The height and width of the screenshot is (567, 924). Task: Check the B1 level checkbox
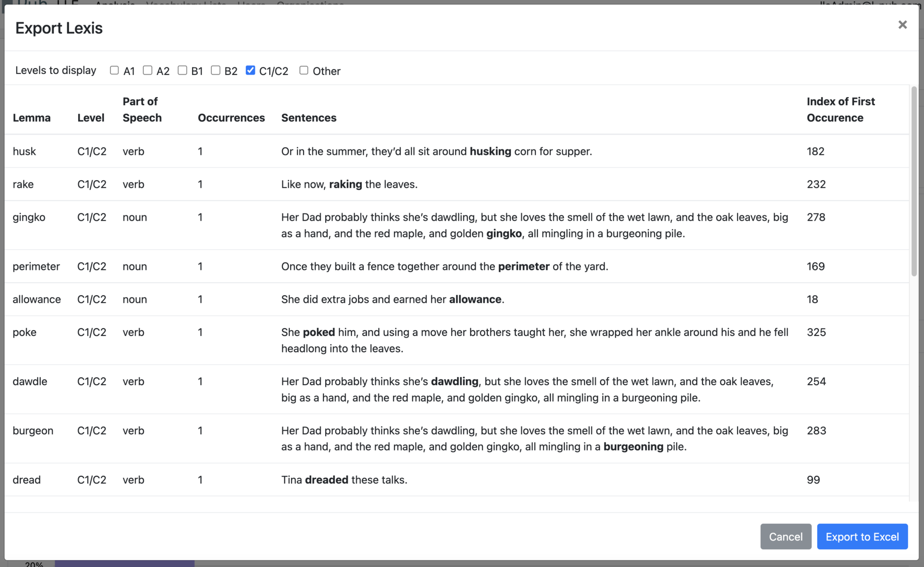point(182,70)
